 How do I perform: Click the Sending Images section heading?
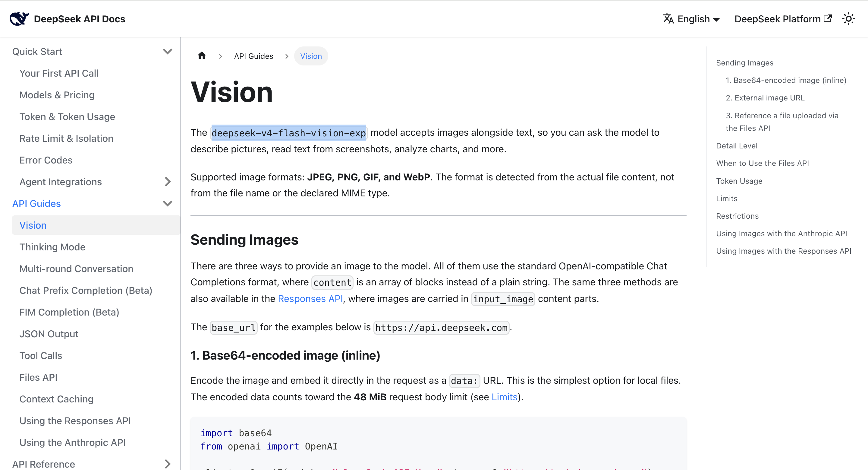244,240
